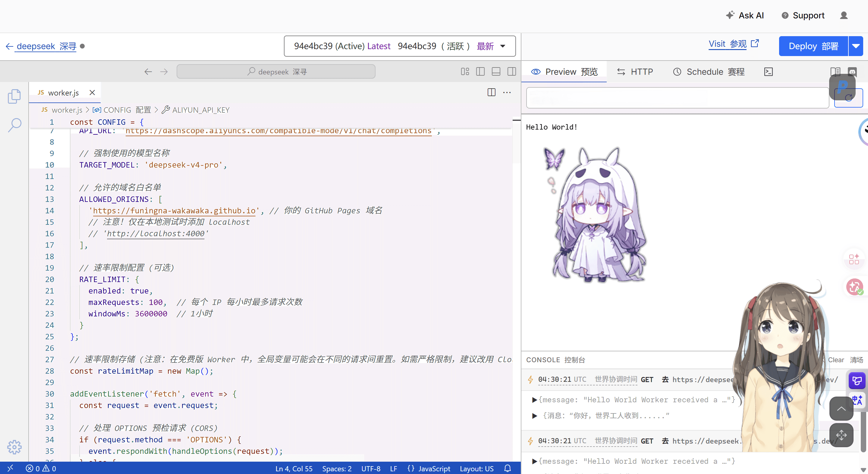The image size is (868, 474).
Task: Click the scroll-to-top chevron overlay button
Action: [x=841, y=408]
